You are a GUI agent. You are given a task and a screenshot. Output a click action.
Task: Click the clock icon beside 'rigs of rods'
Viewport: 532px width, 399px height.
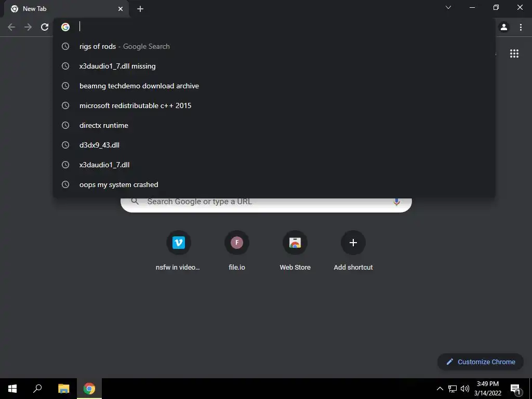(65, 46)
